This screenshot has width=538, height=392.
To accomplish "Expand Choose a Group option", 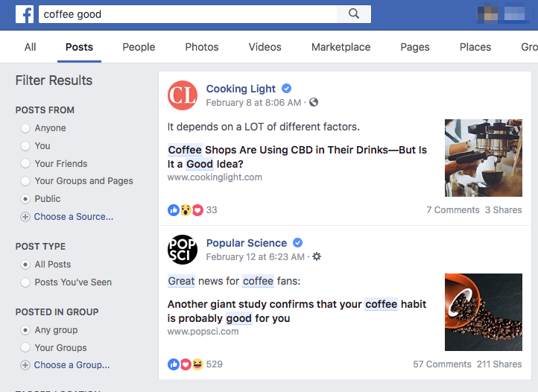I will coord(25,365).
